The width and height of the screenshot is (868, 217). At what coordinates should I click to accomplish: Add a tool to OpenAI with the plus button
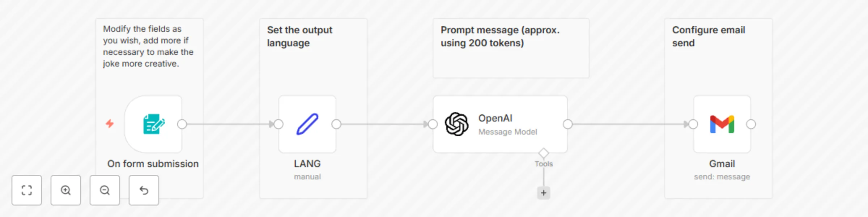[544, 193]
